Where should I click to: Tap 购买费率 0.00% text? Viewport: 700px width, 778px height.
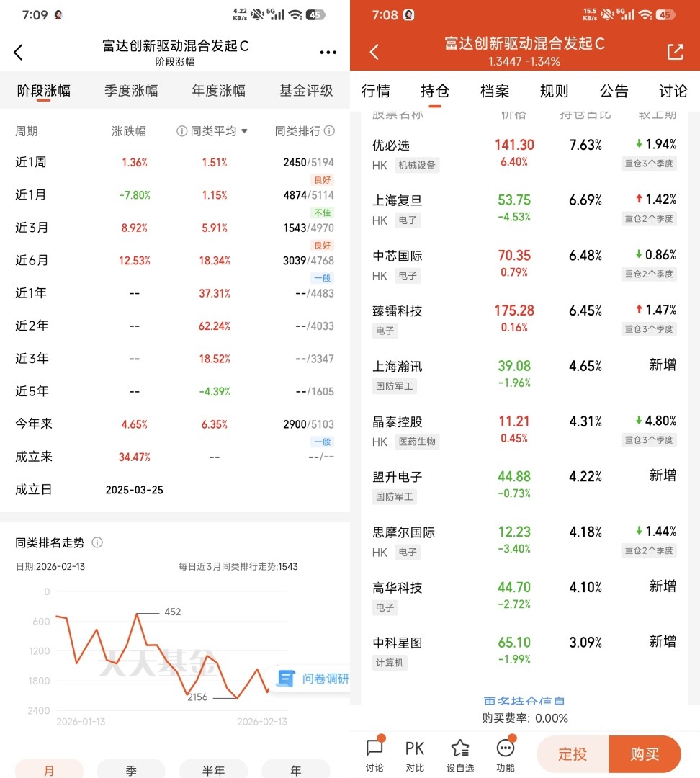pos(525,718)
